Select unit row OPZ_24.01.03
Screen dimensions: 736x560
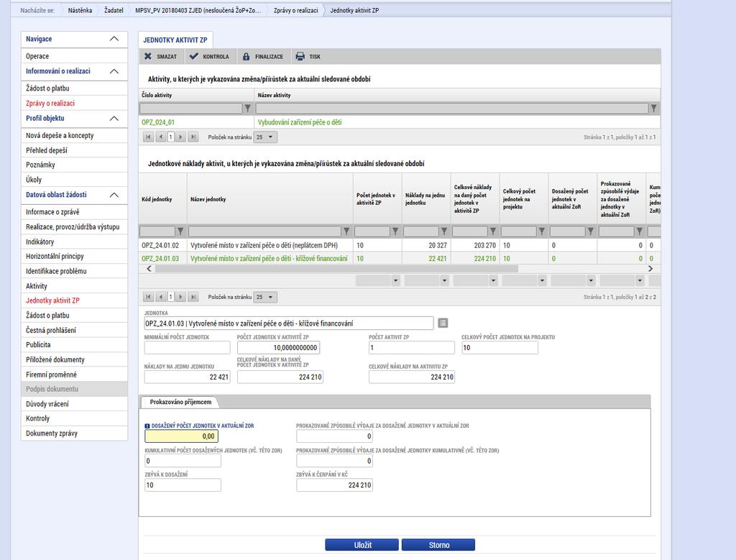(x=400, y=258)
